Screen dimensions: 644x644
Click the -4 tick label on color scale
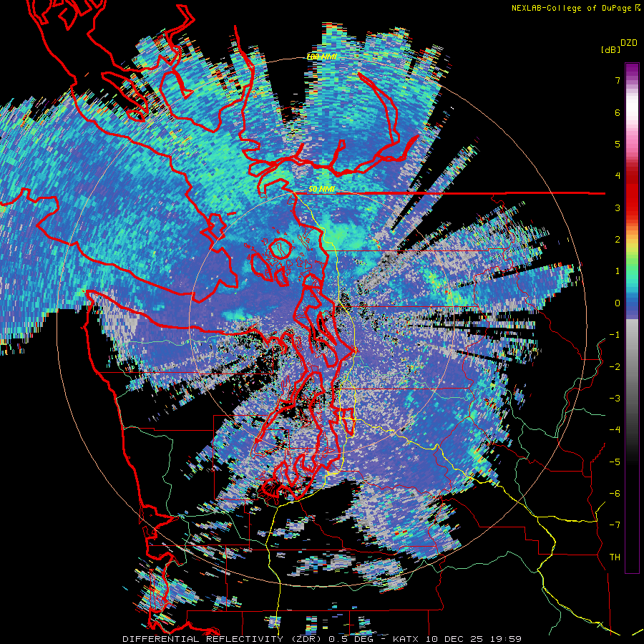pyautogui.click(x=615, y=430)
